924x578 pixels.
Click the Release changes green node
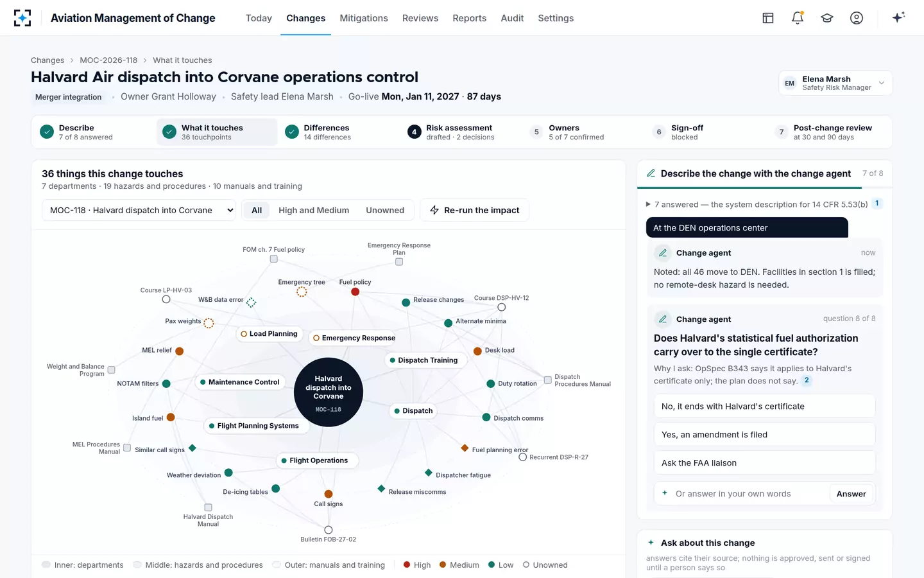[406, 302]
